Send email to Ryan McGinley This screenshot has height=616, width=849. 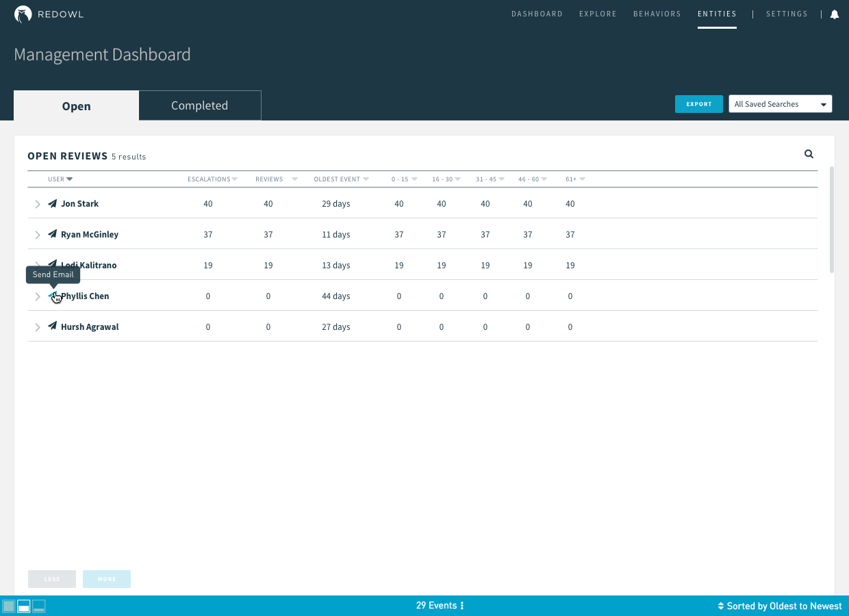pos(53,234)
